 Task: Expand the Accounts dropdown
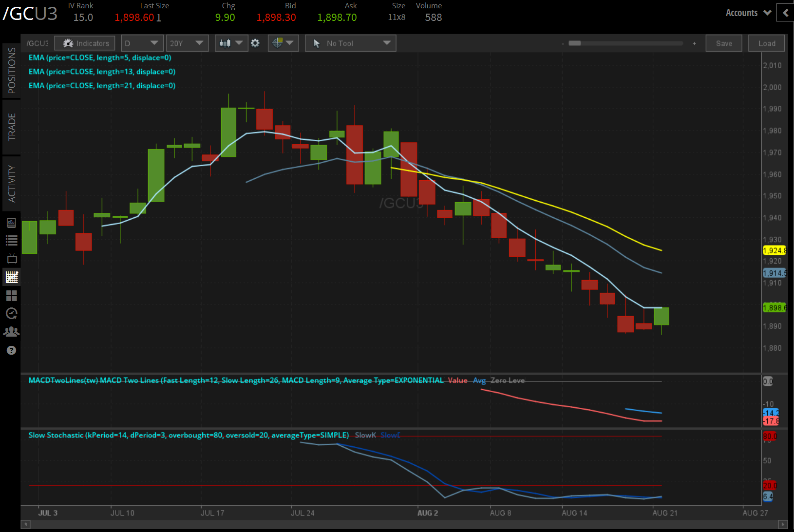pyautogui.click(x=748, y=13)
